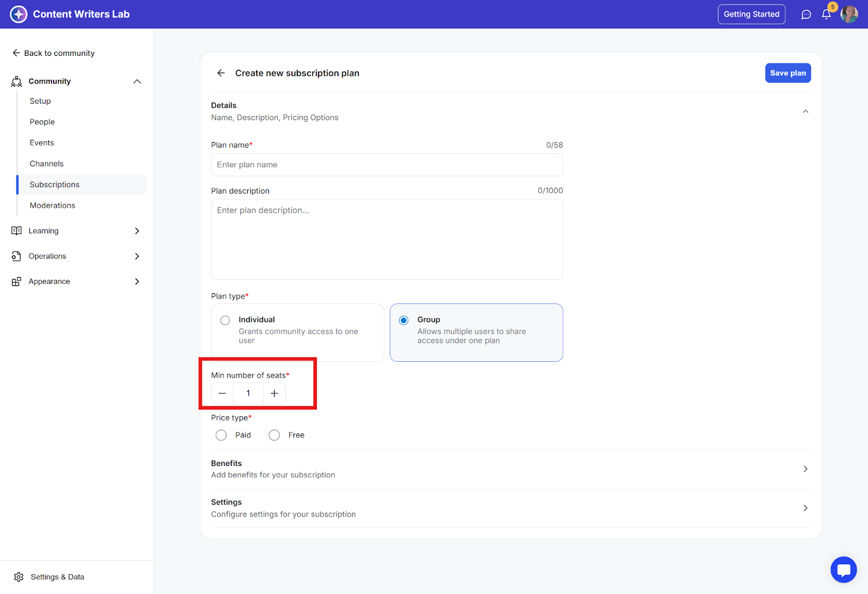Image resolution: width=868 pixels, height=594 pixels.
Task: Go to Moderations in the sidebar
Action: tap(53, 206)
